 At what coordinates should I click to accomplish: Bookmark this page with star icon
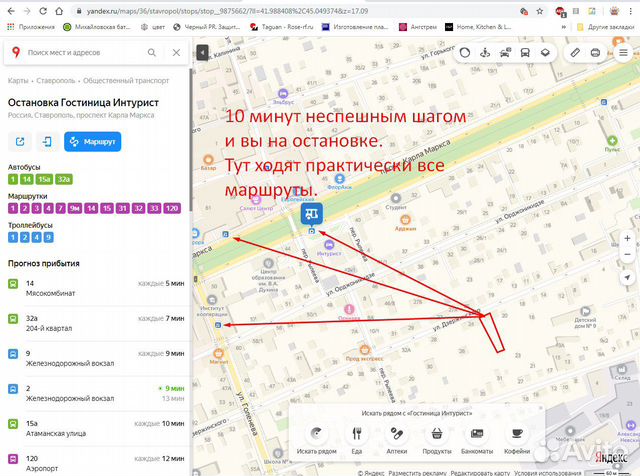(x=540, y=11)
